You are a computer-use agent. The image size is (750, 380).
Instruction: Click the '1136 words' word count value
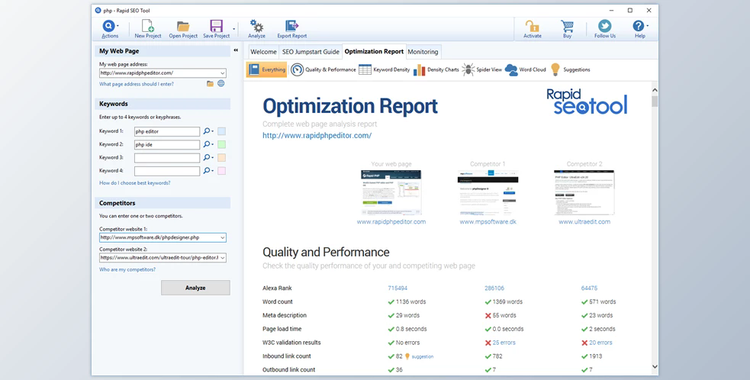click(410, 302)
